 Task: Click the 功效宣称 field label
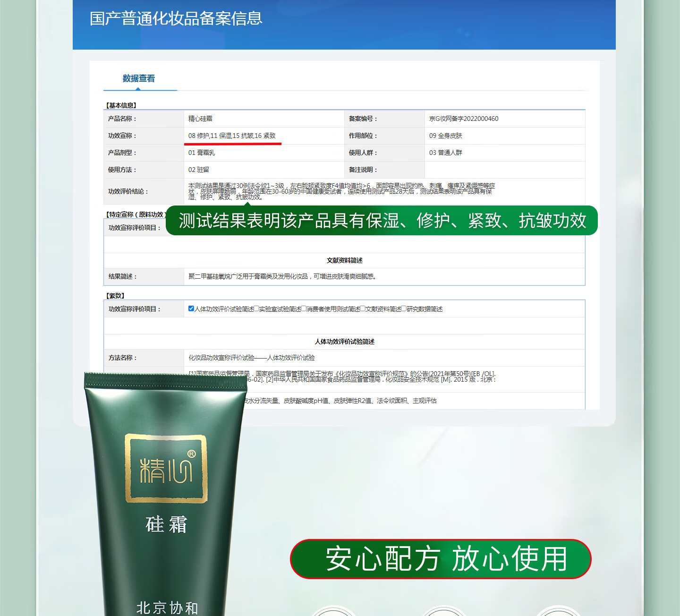coord(122,136)
